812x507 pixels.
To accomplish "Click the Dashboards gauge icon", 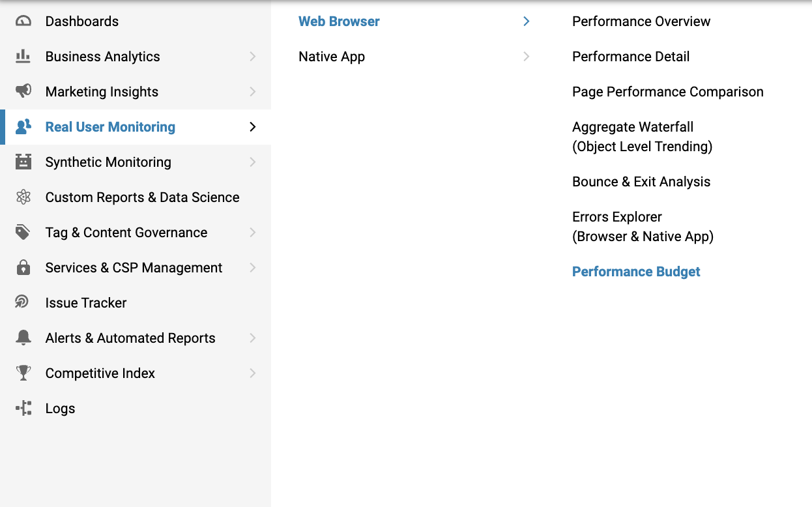I will 23,22.
